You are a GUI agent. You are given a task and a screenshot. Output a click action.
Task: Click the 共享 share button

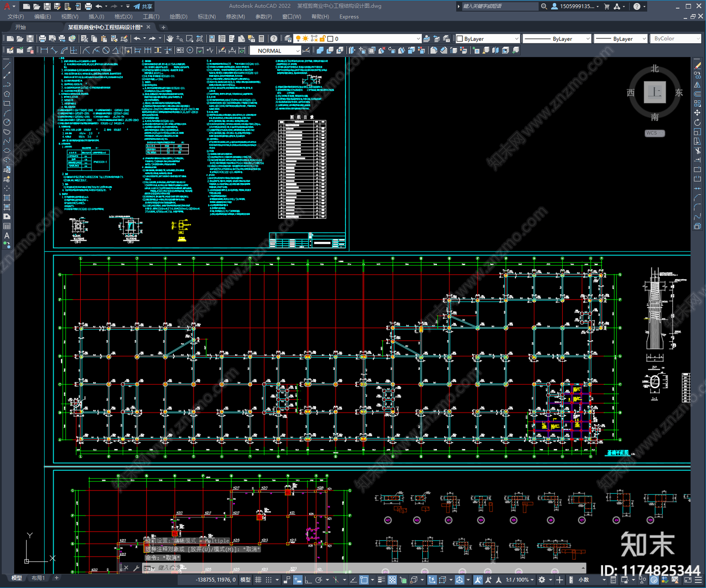[143, 6]
